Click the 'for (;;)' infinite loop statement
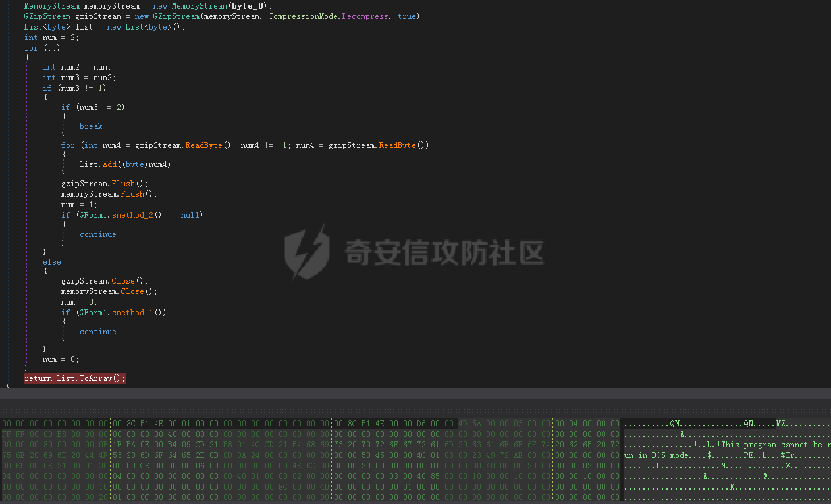 pyautogui.click(x=42, y=48)
